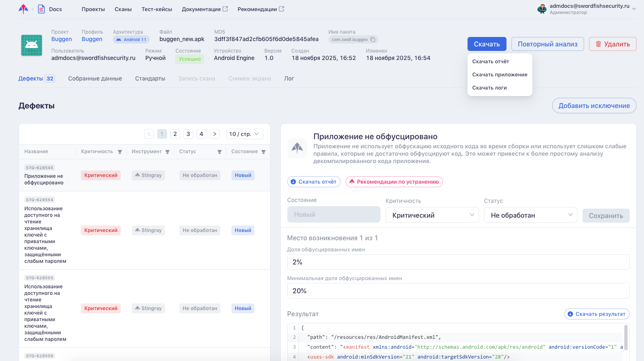644x361 pixels.
Task: Open the Не обработан status dropdown
Action: [530, 215]
